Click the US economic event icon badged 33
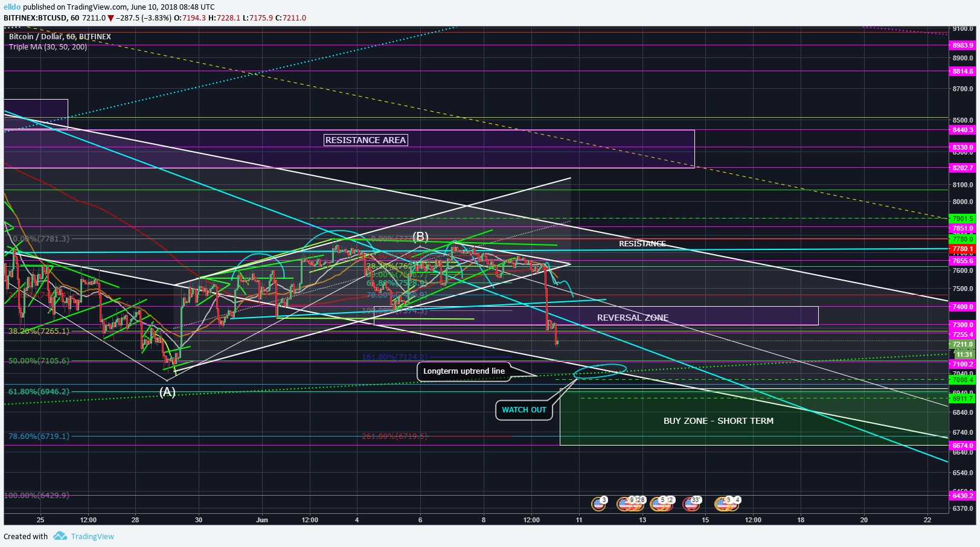Screen dimensions: 980x547 tap(691, 504)
